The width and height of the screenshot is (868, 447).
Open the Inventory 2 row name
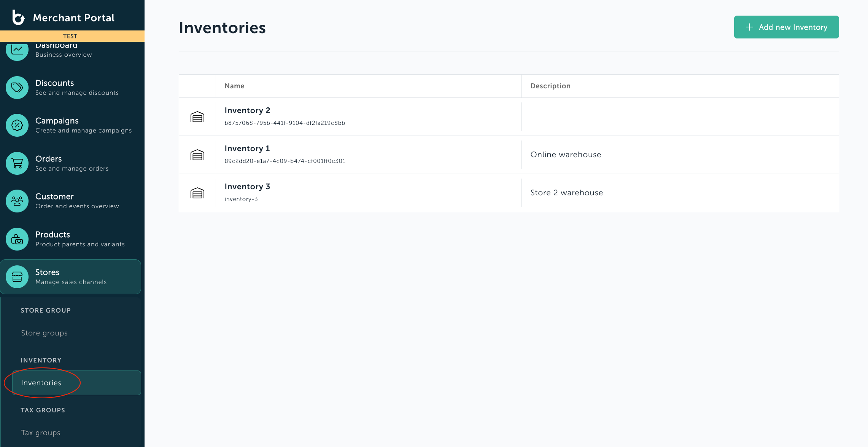tap(247, 110)
